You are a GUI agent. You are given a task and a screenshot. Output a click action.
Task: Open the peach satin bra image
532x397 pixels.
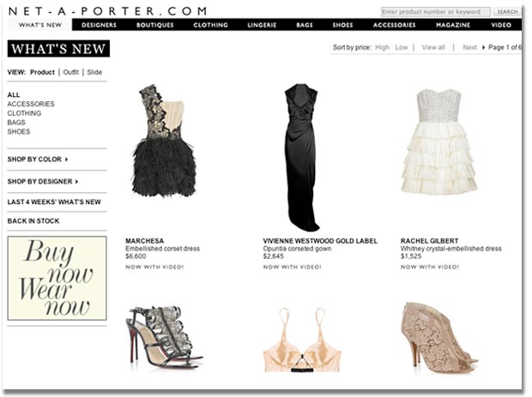[302, 340]
